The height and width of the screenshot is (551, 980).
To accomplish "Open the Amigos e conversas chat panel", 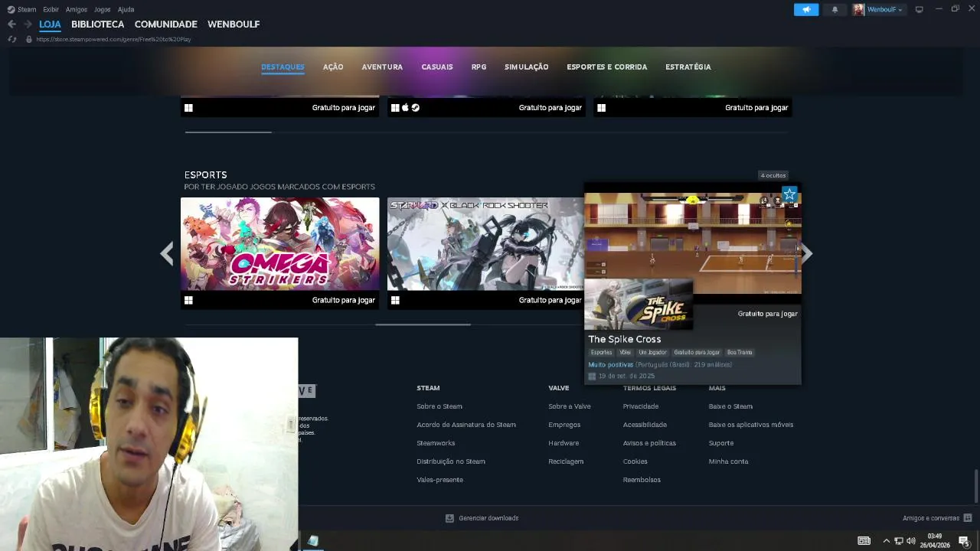I will pyautogui.click(x=937, y=518).
